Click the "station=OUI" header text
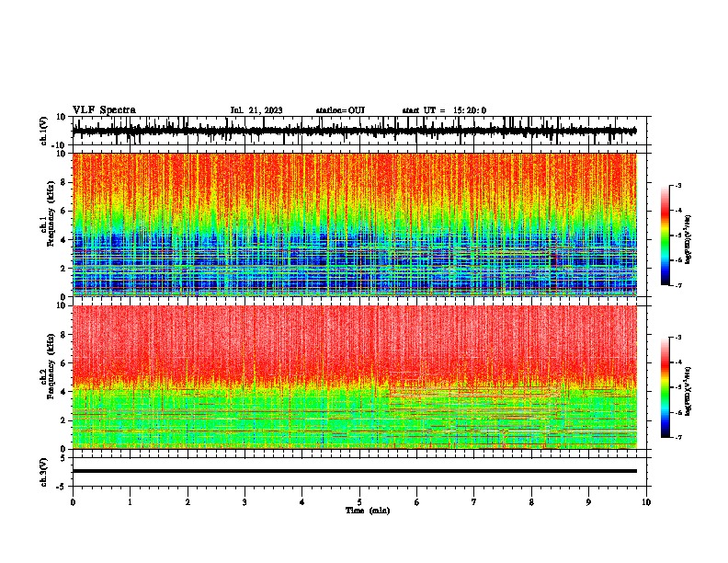The width and height of the screenshot is (728, 563). point(340,110)
